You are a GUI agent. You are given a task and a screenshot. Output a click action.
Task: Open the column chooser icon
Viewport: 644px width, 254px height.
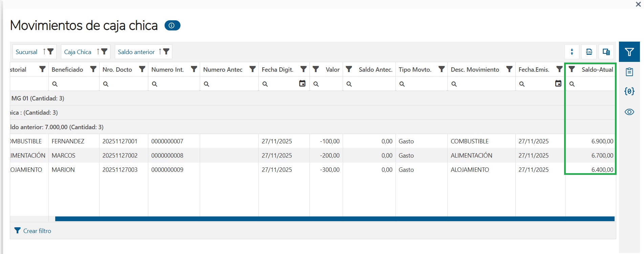point(606,52)
